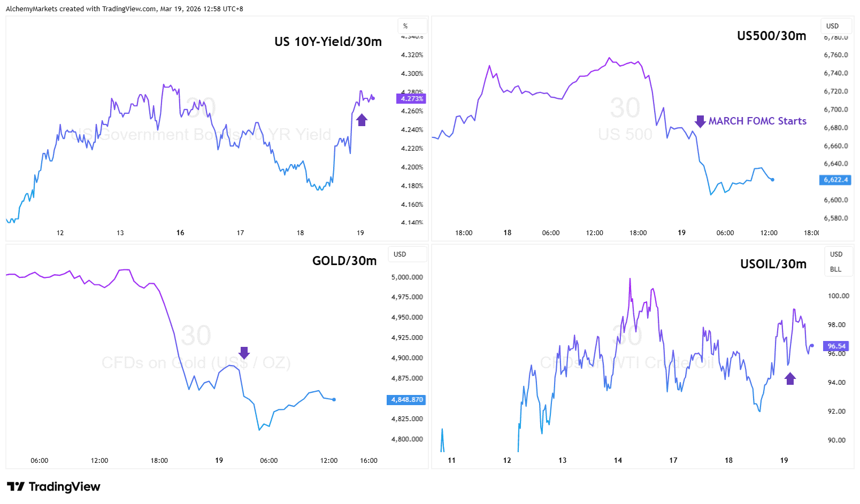Image resolution: width=860 pixels, height=504 pixels.
Task: Click the 96.54 USOIL price label
Action: click(836, 346)
